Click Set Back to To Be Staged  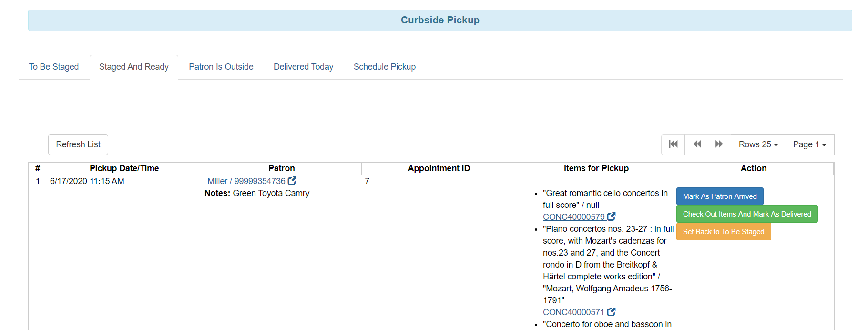click(723, 232)
